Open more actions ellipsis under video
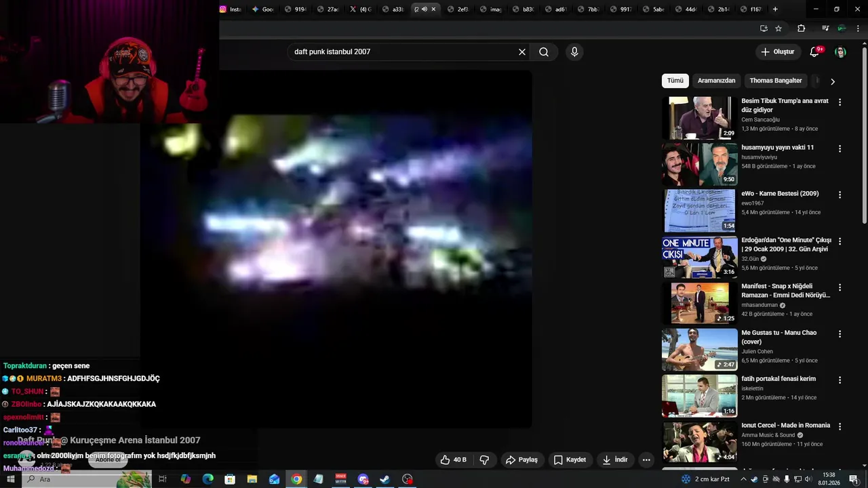Viewport: 868px width, 488px height. point(646,460)
